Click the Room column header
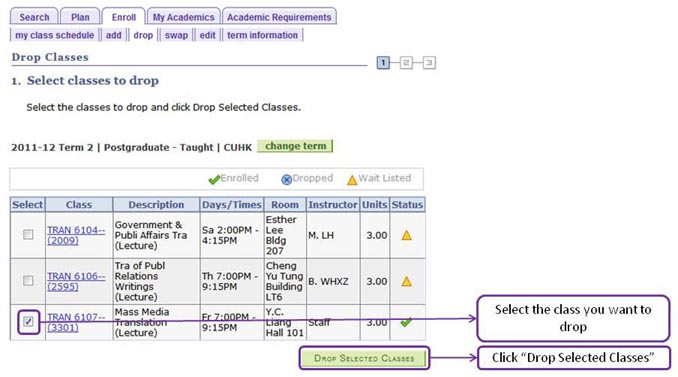 (285, 204)
